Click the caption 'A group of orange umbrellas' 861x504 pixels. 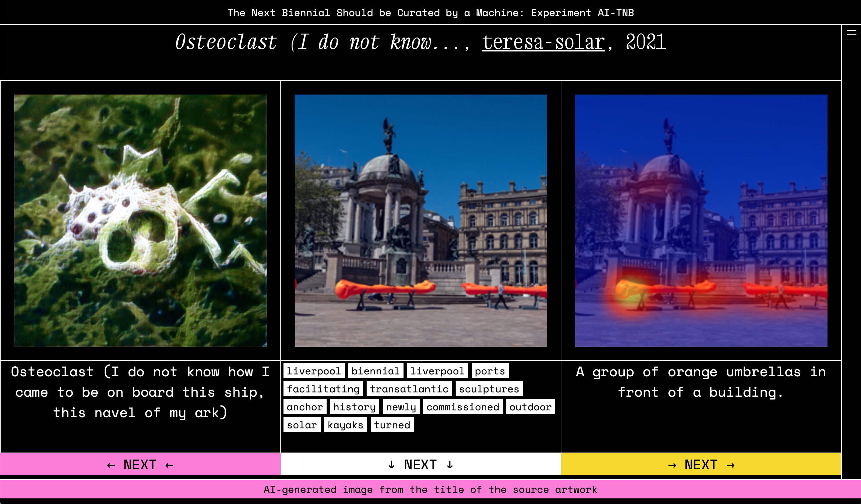pyautogui.click(x=701, y=382)
